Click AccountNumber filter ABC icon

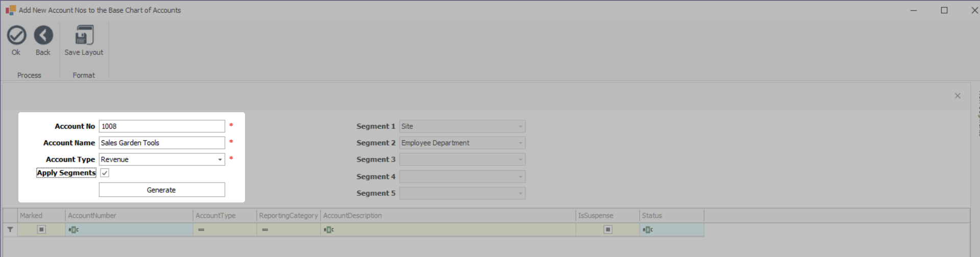tap(73, 230)
